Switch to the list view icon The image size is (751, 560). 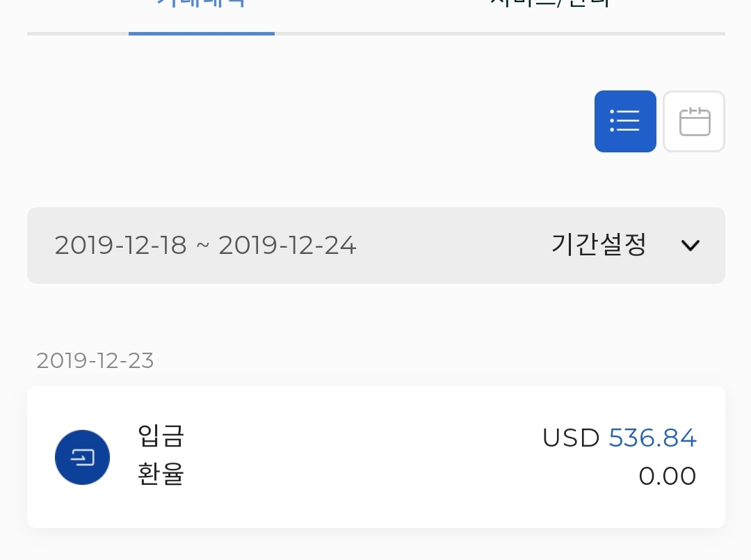coord(624,121)
